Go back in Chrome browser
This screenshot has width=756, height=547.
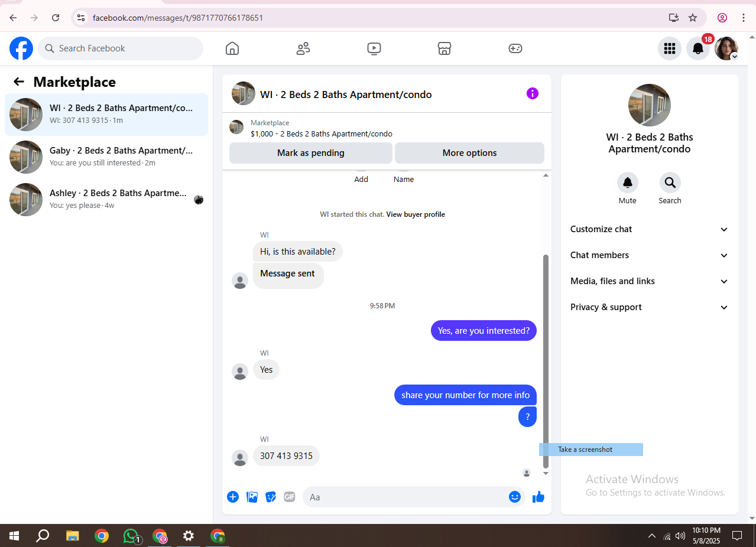pyautogui.click(x=13, y=18)
